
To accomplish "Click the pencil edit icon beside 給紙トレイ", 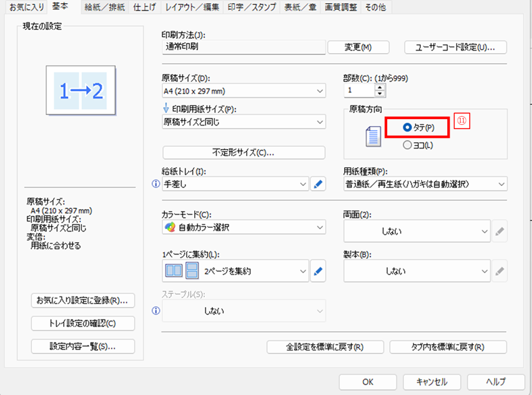I will (318, 184).
